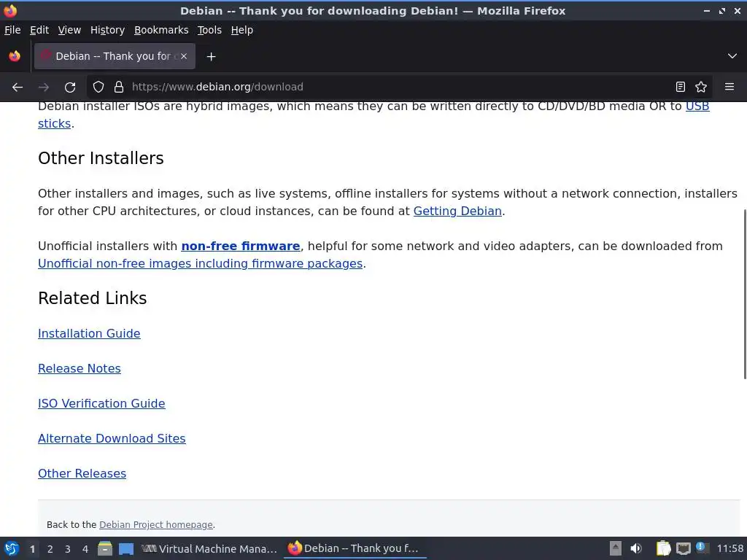Image resolution: width=747 pixels, height=560 pixels.
Task: Go to the Debian Project homepage link
Action: [156, 525]
